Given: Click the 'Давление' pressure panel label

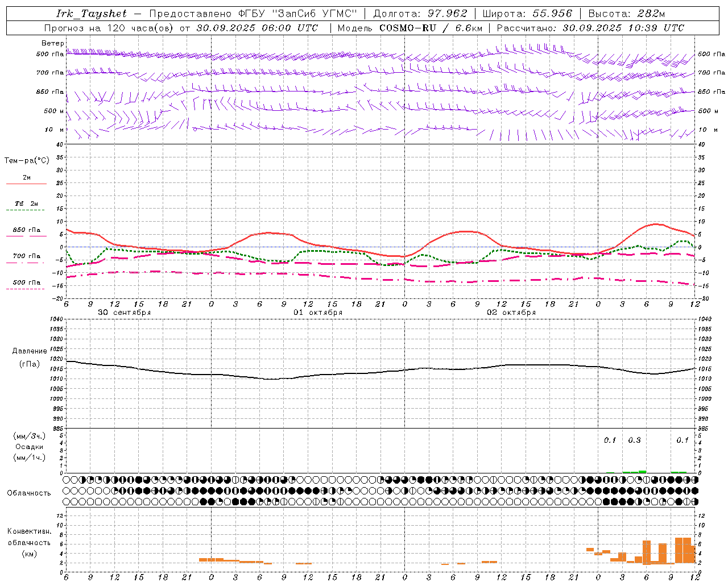Looking at the screenshot, I should [30, 351].
